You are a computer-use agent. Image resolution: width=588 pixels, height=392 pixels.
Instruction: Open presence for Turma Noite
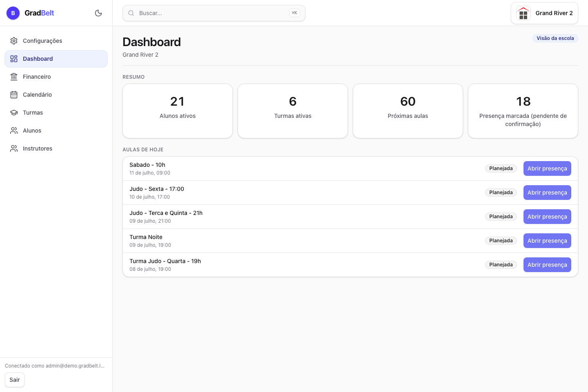click(547, 241)
